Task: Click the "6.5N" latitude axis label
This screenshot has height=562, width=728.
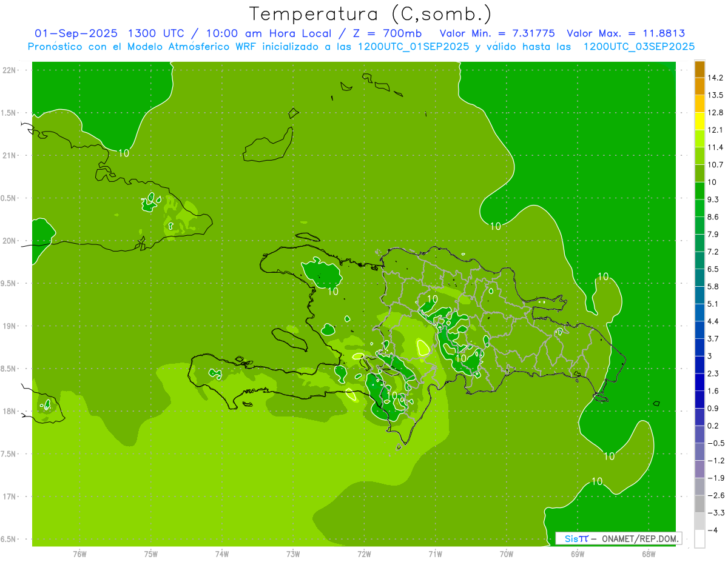Action: 8,540
